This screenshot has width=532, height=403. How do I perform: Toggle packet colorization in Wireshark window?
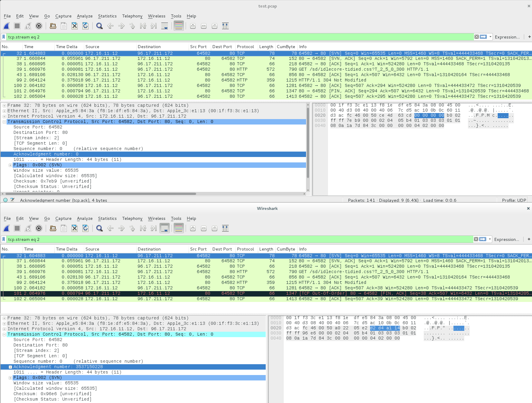[179, 229]
